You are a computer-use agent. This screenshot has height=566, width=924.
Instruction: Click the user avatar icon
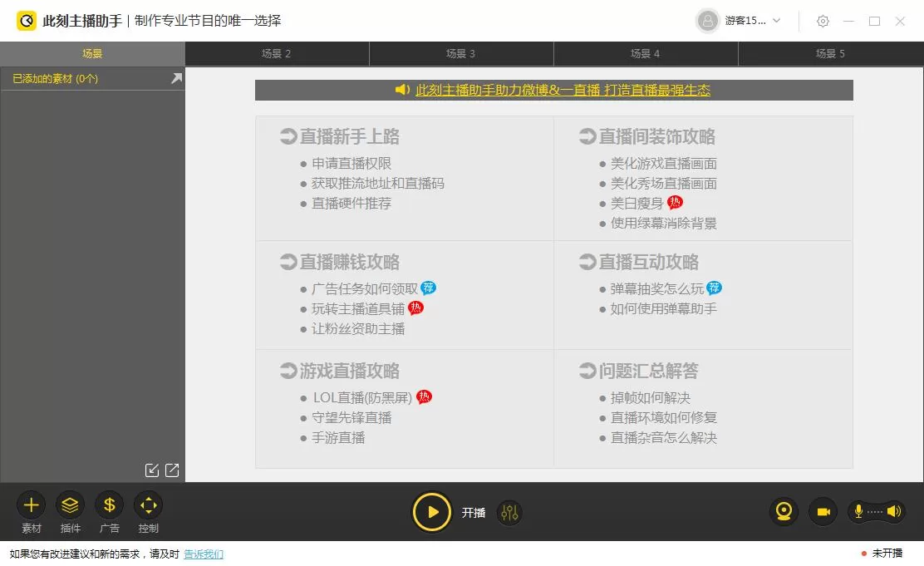(x=708, y=21)
